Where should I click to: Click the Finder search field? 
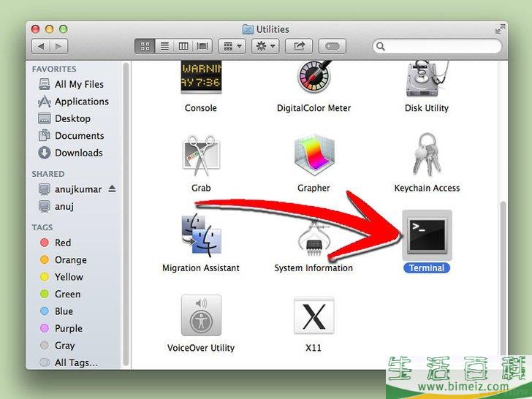(x=437, y=46)
